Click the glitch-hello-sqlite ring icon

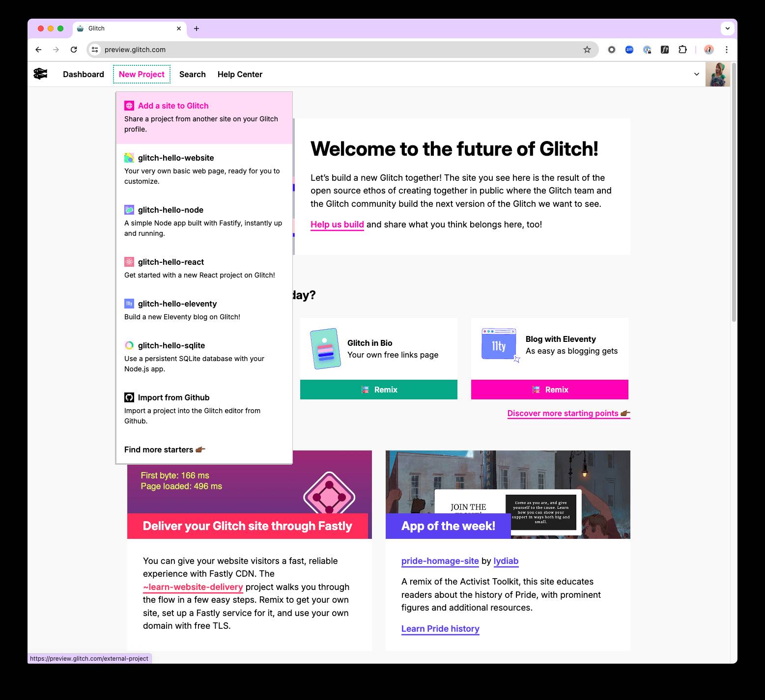point(129,345)
